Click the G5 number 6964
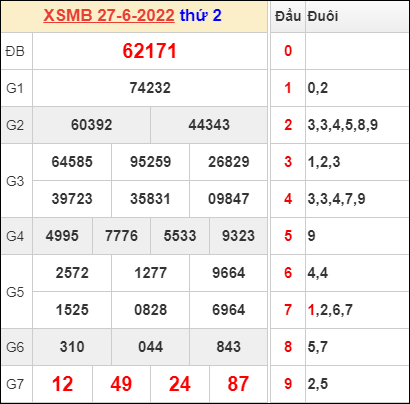The height and width of the screenshot is (404, 410). coord(229,310)
